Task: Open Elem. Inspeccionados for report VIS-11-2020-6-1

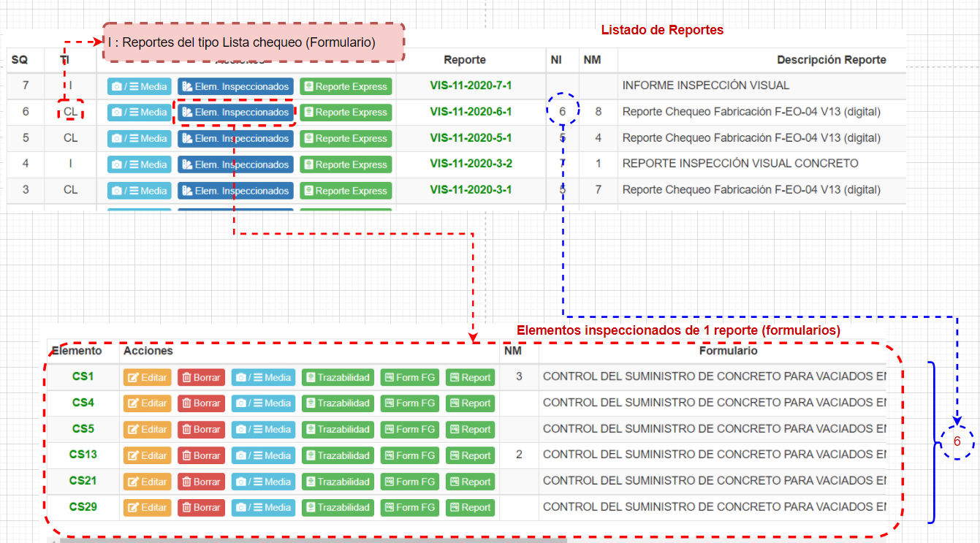Action: coord(235,113)
